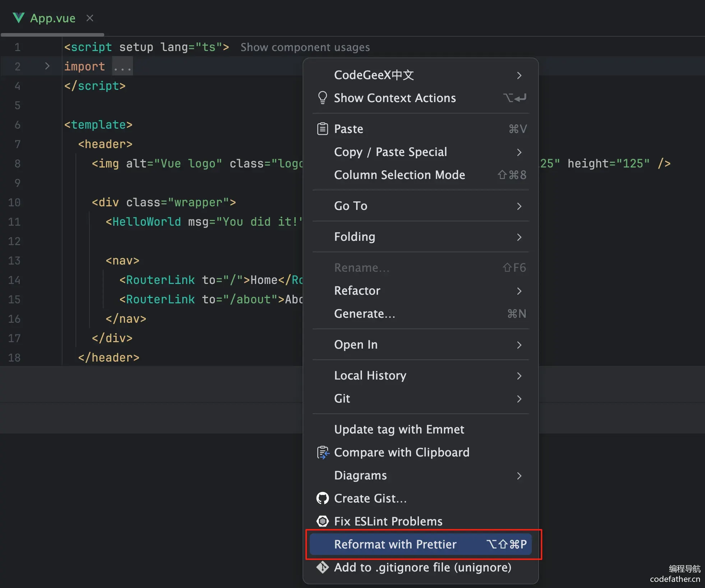The image size is (705, 588).
Task: Expand the Diagrams submenu chevron
Action: [x=519, y=476]
